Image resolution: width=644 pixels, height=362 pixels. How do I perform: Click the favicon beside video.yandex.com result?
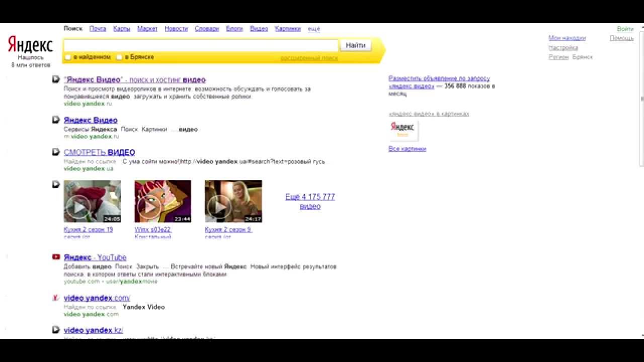[56, 298]
